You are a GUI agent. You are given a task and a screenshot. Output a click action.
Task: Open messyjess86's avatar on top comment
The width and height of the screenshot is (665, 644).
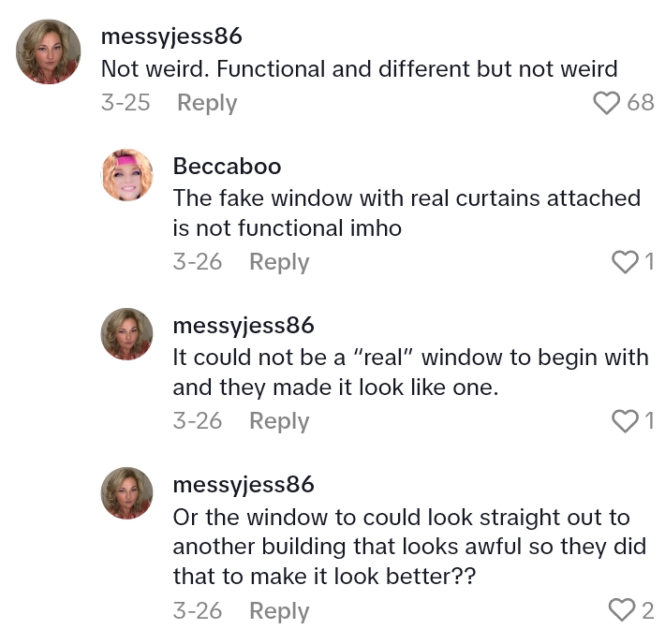(48, 51)
